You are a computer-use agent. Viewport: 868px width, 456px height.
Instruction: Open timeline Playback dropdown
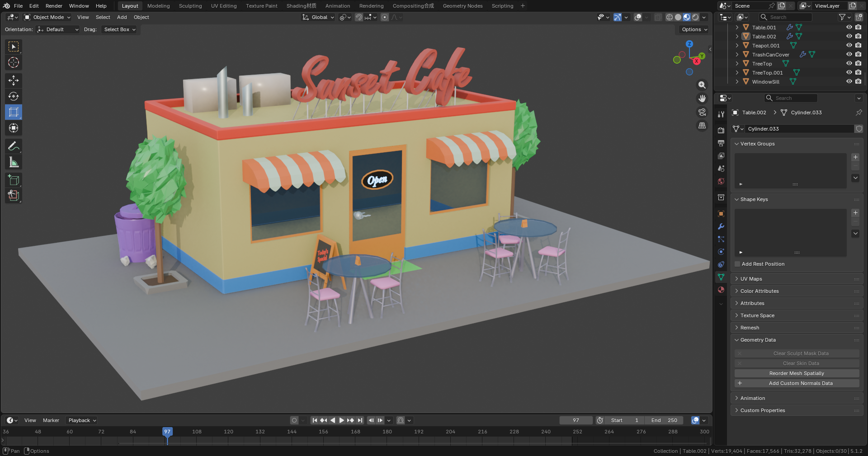click(82, 420)
